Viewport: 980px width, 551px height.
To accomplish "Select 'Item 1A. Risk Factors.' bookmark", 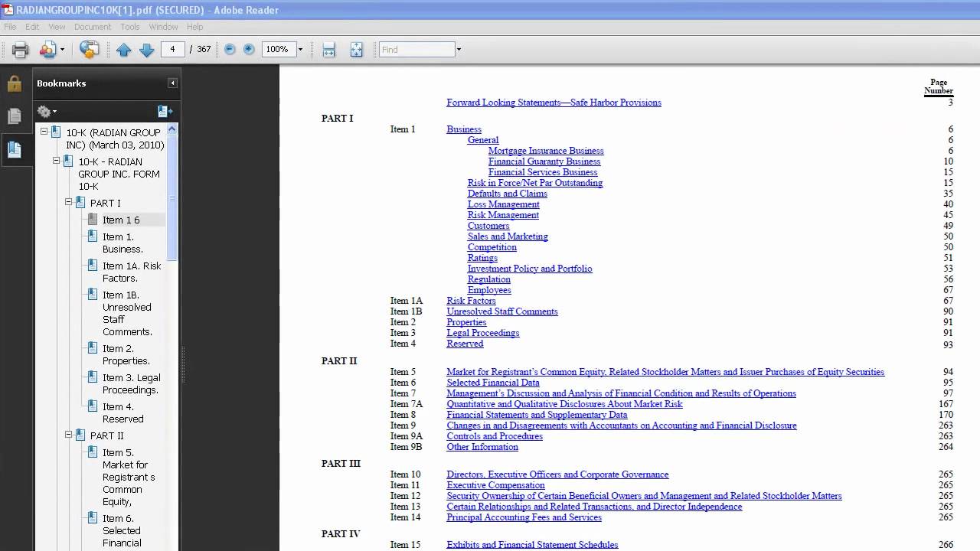I will tap(132, 272).
